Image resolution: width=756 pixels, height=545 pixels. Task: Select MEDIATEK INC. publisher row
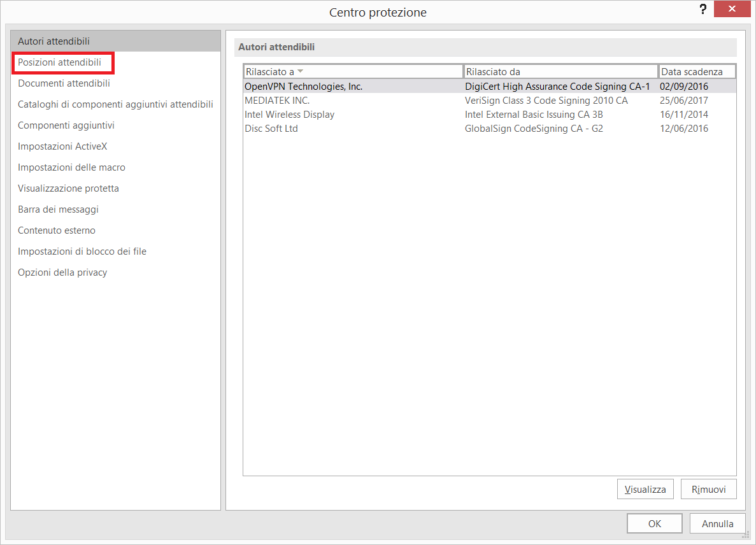point(489,100)
